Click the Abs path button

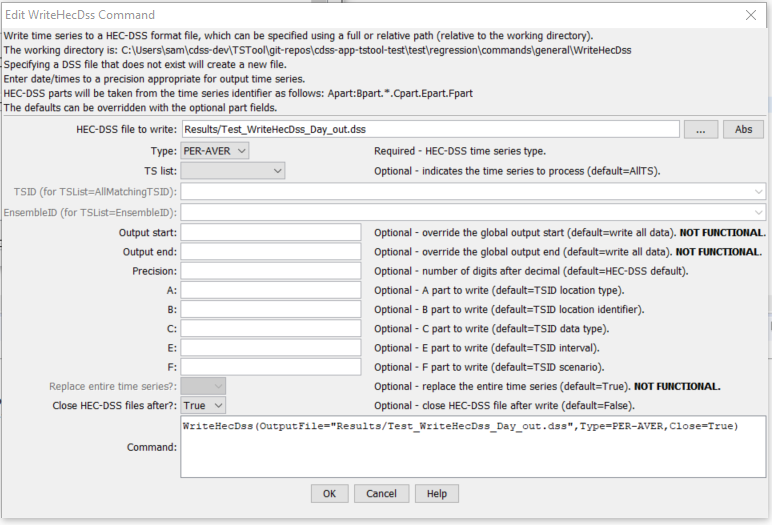[743, 130]
